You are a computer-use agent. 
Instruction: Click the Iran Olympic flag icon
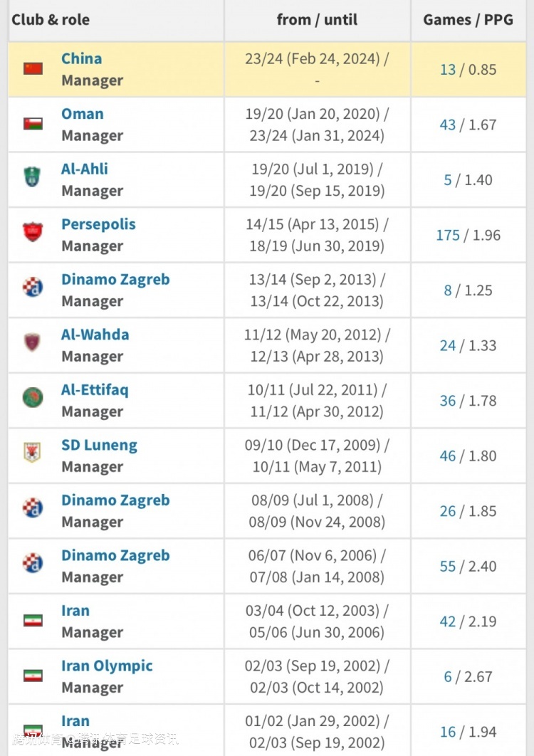[33, 676]
